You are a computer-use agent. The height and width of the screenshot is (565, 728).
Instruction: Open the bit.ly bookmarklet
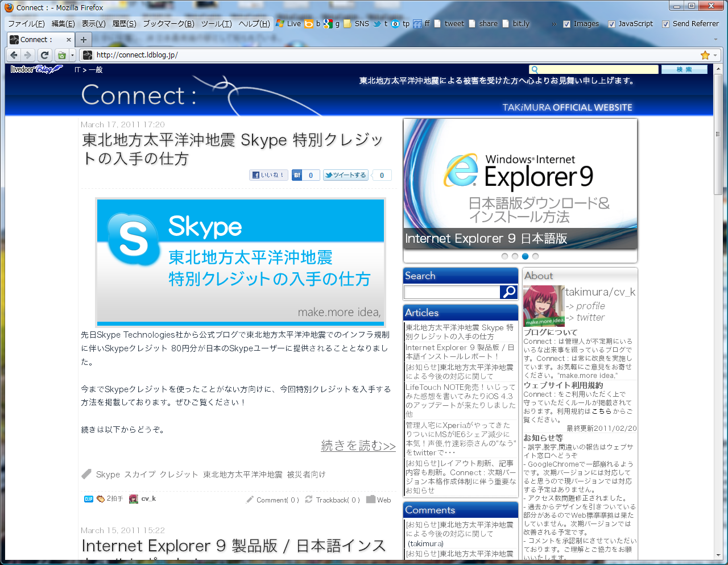(x=515, y=24)
